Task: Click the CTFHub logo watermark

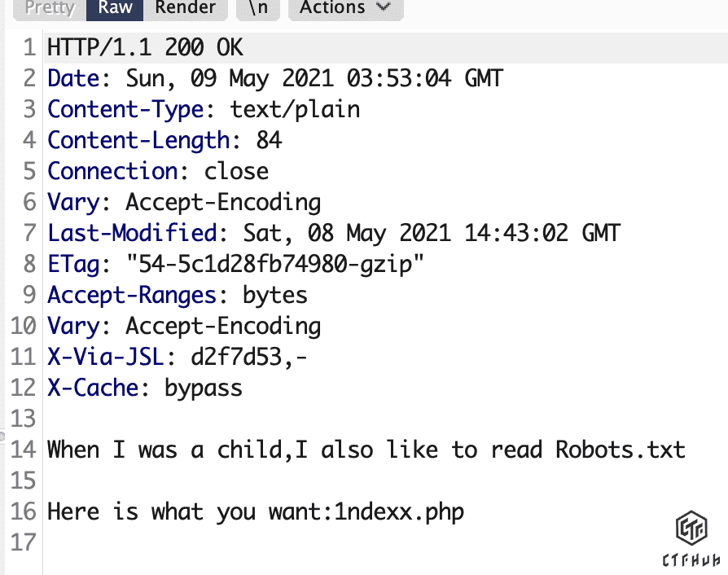Action: point(691,539)
